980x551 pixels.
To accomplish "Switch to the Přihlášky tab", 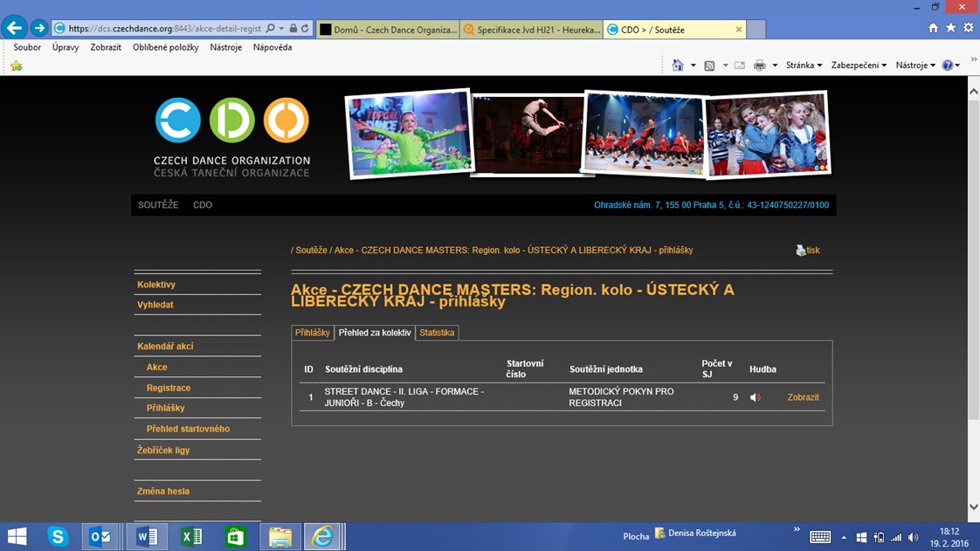I will pyautogui.click(x=313, y=333).
